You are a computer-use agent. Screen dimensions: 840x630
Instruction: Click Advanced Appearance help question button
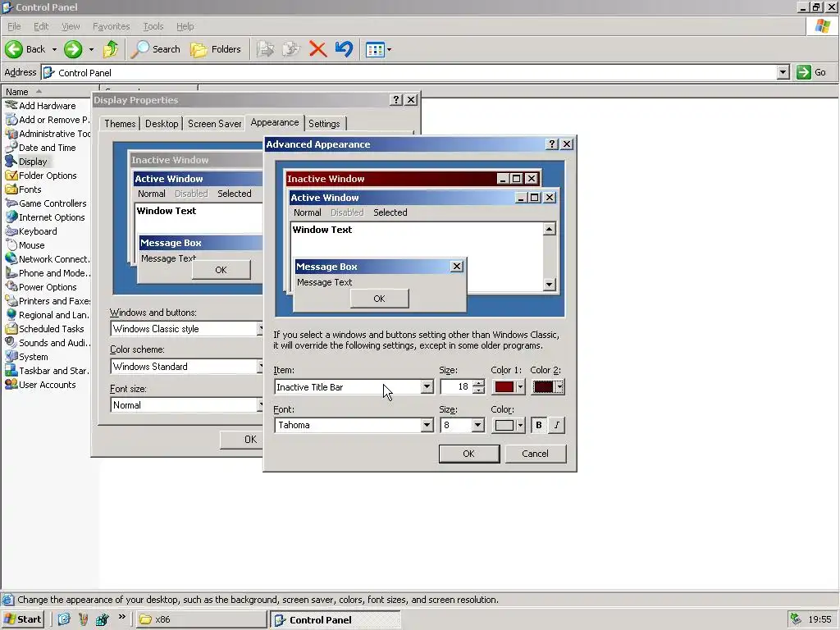pos(552,144)
